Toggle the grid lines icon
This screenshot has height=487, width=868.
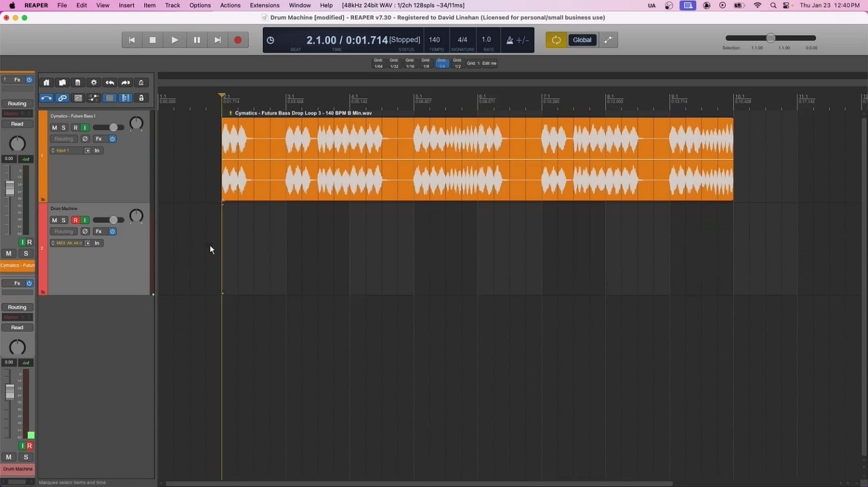click(x=110, y=98)
